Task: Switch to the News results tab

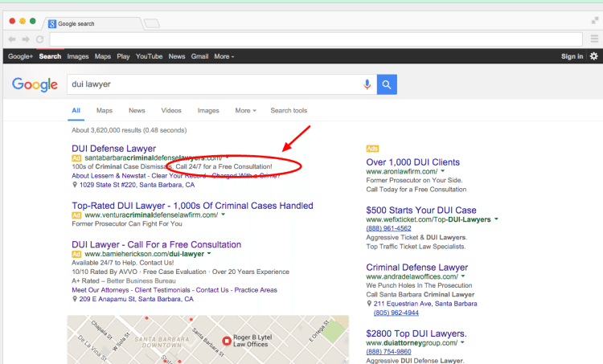Action: tap(137, 111)
